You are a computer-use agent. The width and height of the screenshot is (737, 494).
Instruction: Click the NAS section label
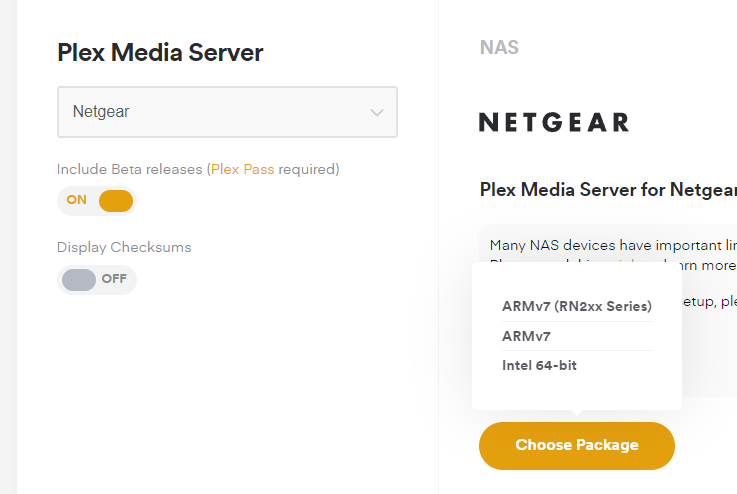coord(499,47)
